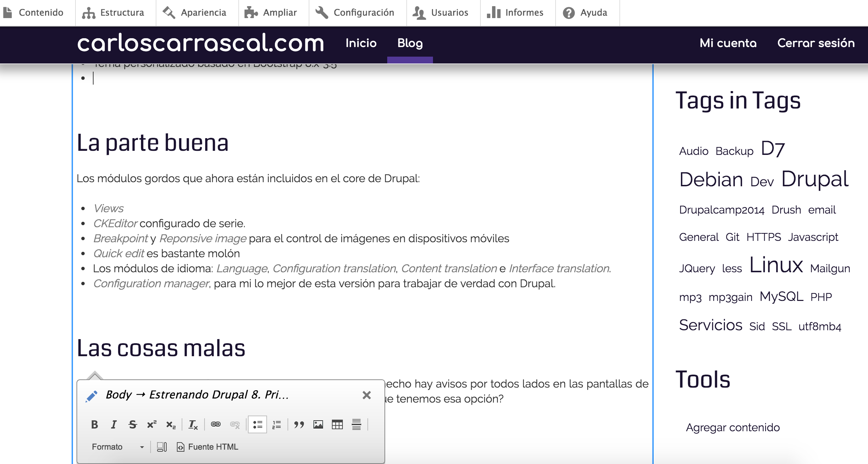Image resolution: width=868 pixels, height=464 pixels.
Task: Select the Linux tag
Action: (776, 265)
